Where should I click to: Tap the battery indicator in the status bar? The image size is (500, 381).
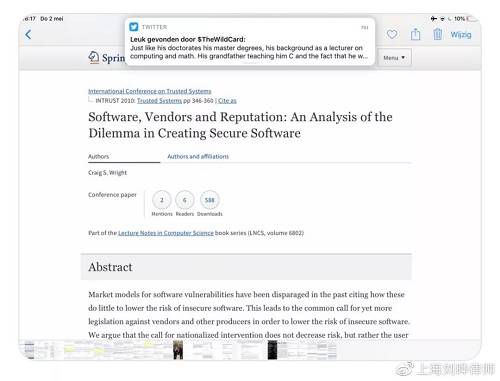pos(472,19)
